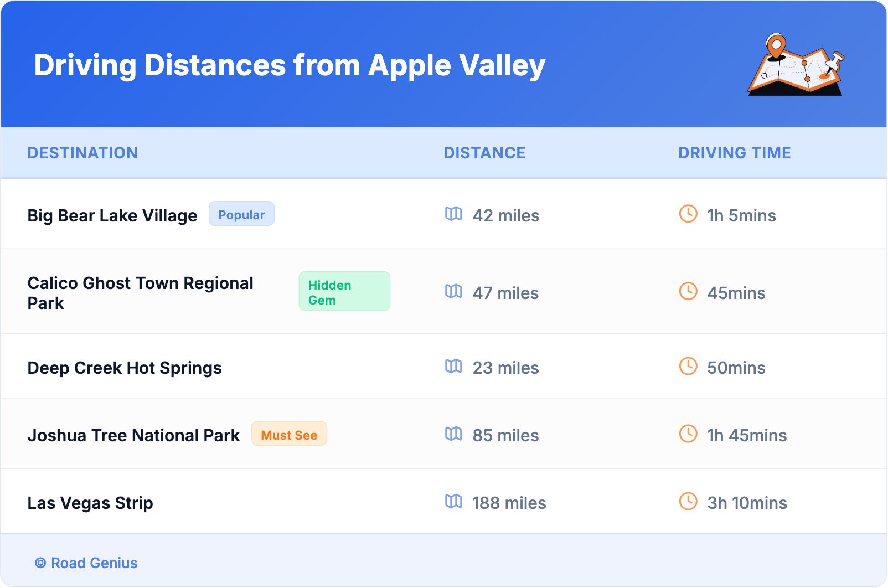Click the map icon beside 188 miles
888x588 pixels.
[x=453, y=501]
